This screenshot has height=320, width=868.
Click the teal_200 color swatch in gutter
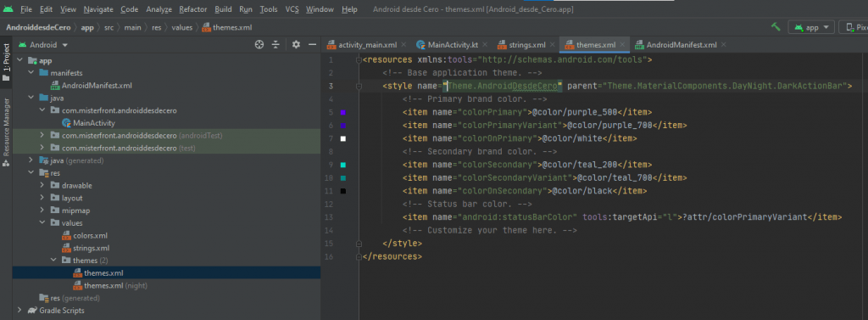(x=343, y=165)
